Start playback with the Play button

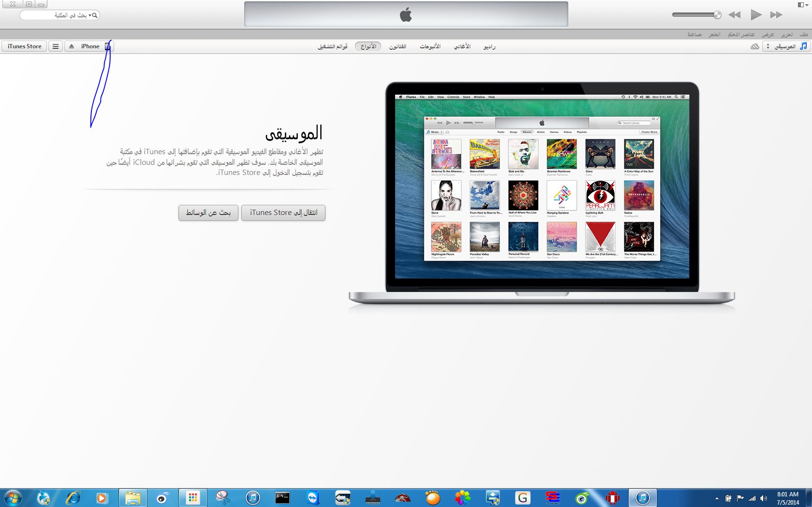coord(756,15)
